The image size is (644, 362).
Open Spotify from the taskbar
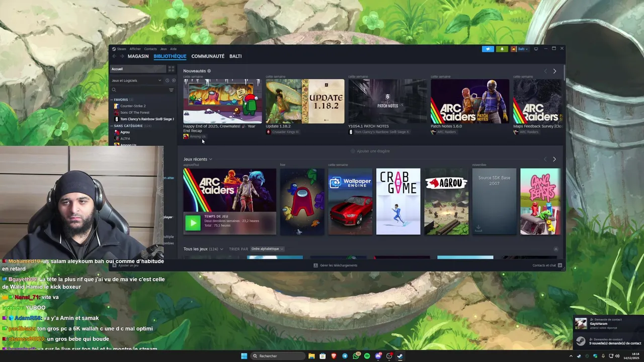tap(367, 356)
